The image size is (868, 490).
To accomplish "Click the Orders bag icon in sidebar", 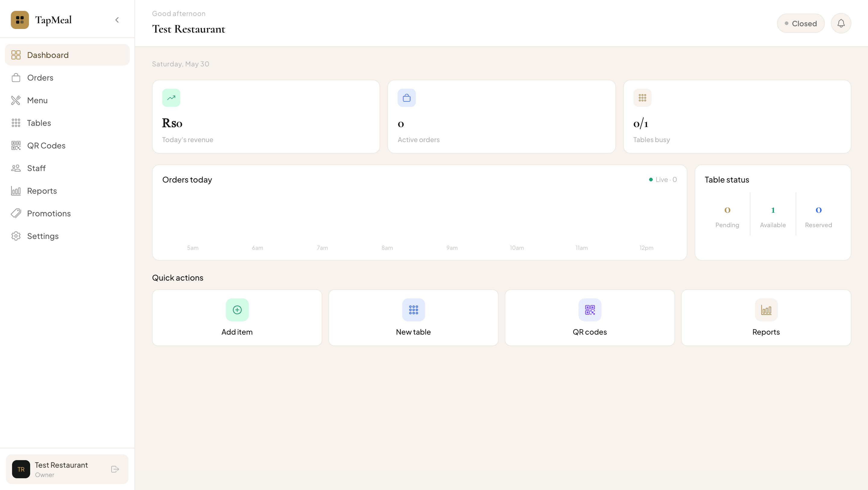I will 16,78.
